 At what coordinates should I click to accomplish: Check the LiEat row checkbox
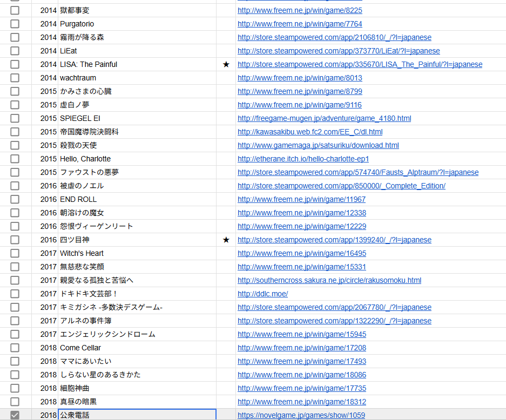[x=15, y=51]
